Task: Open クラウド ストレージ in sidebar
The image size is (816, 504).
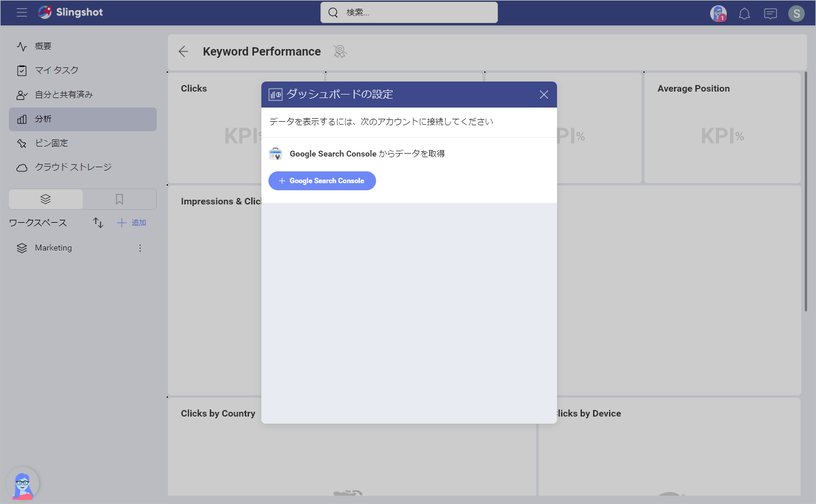Action: point(83,167)
